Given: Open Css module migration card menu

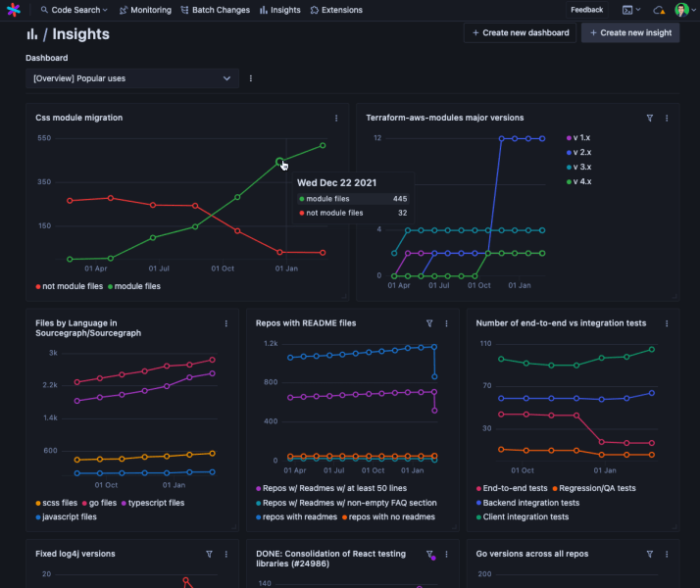Looking at the screenshot, I should 336,119.
